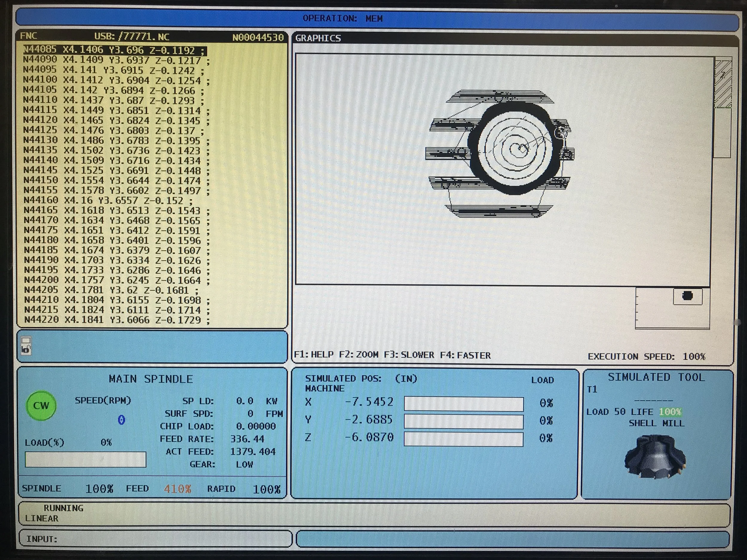Select program line N44160 X4.16
Screen dimensions: 747x560
click(108, 200)
